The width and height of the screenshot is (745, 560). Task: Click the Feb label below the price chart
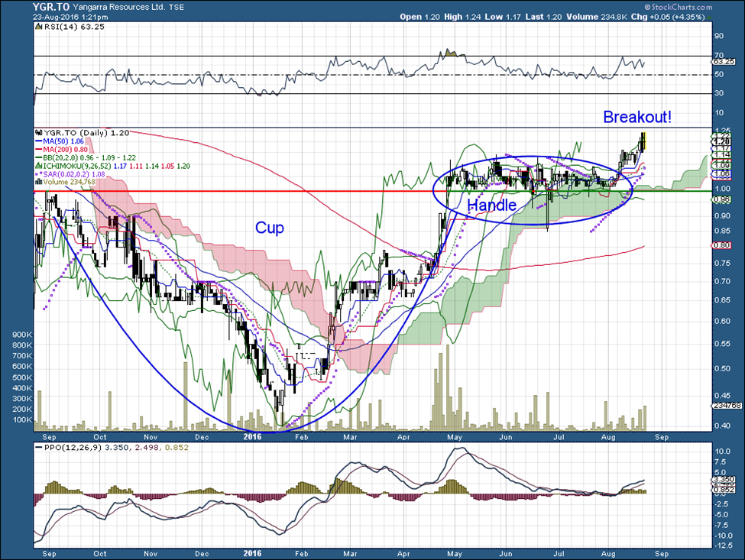point(301,437)
